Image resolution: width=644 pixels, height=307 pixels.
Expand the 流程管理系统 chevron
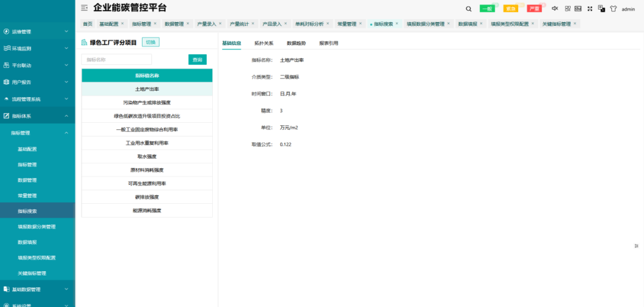coord(67,99)
